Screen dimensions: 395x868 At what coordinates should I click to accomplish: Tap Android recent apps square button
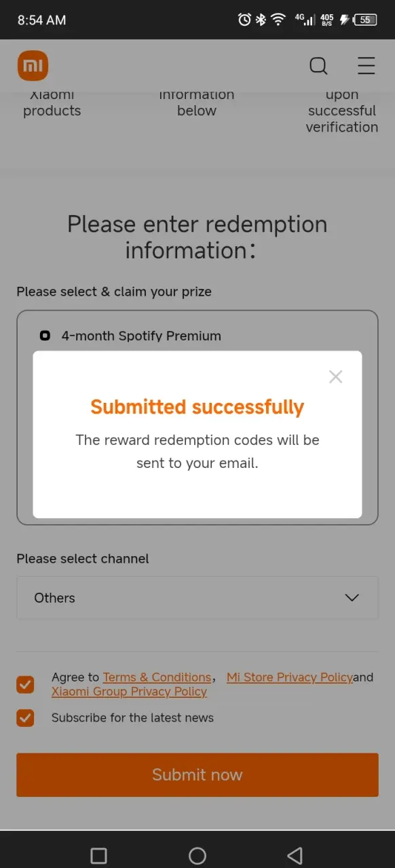click(98, 856)
